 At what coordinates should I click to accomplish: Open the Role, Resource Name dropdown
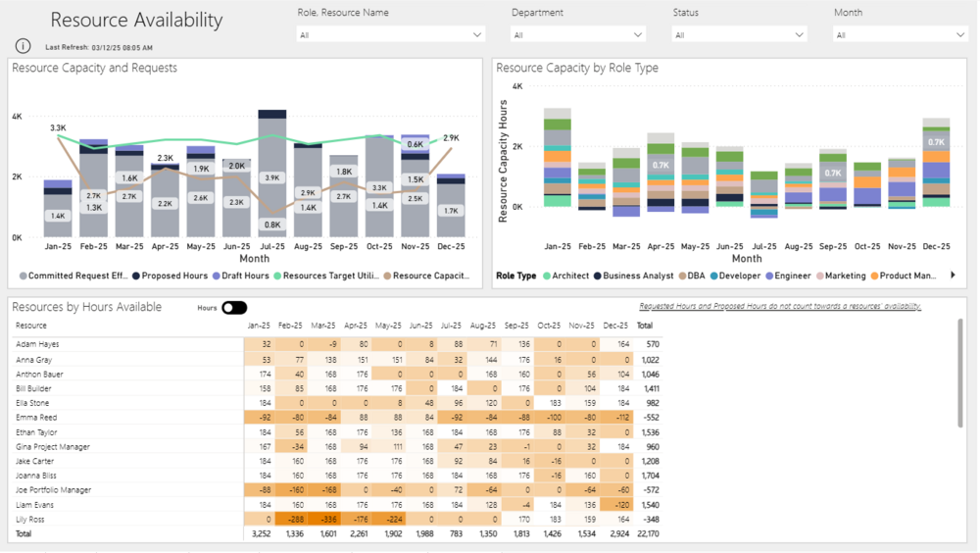click(x=390, y=34)
